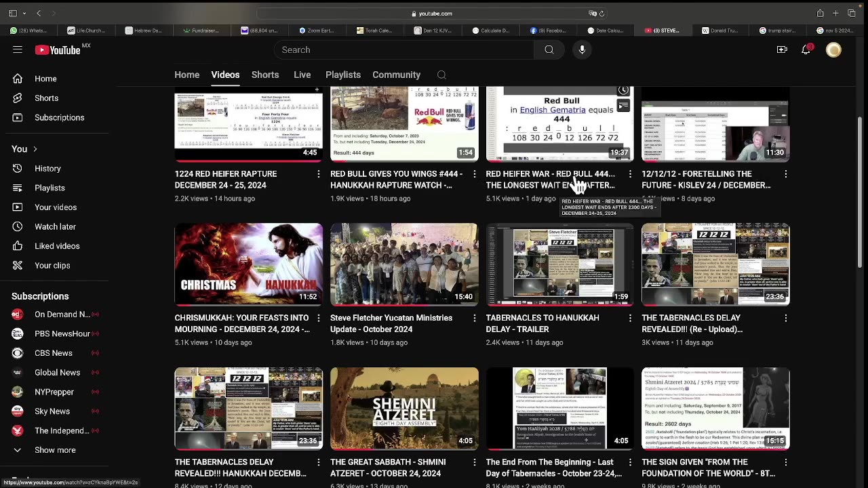The image size is (868, 488).
Task: Add Red Heifer War video to queue
Action: (623, 106)
